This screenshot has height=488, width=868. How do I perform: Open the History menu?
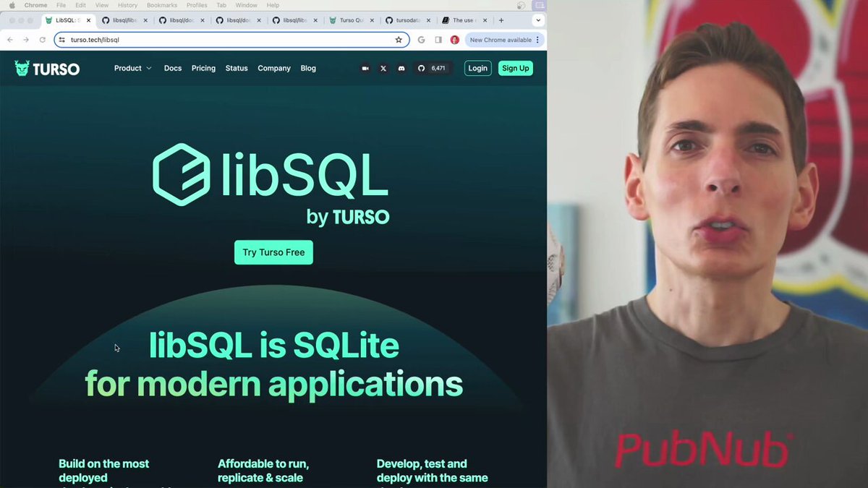pos(127,5)
